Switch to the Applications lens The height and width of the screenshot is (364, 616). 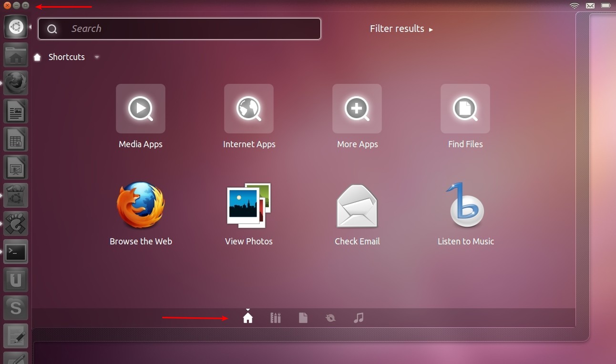coord(276,317)
